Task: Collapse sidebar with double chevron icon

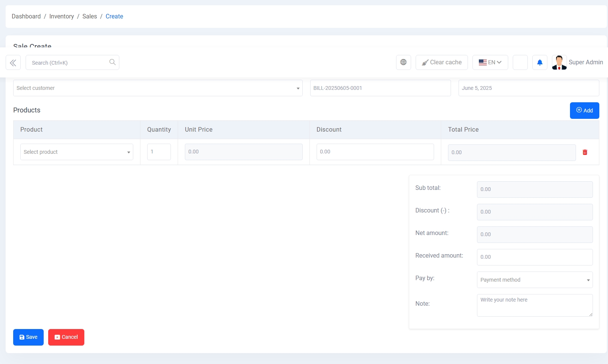Action: 13,63
